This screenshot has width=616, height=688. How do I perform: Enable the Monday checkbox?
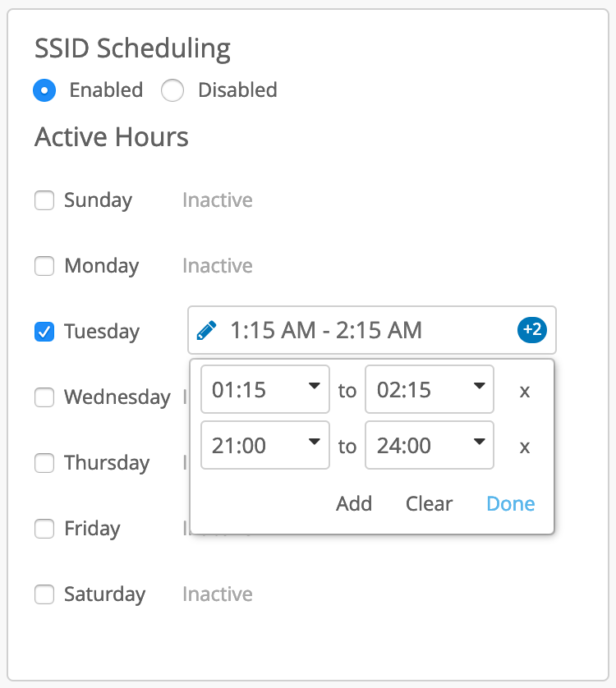coord(44,265)
